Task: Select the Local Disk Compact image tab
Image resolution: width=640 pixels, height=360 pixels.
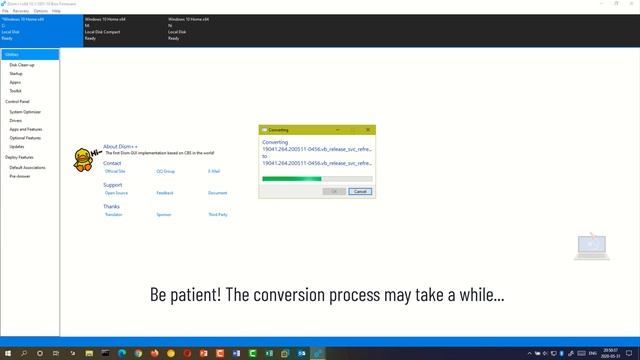Action: [x=124, y=31]
